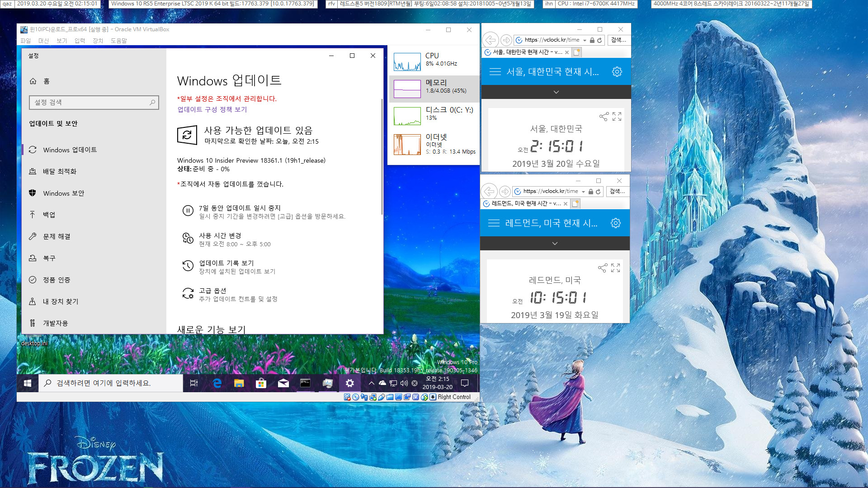Open the guest taskbar clock 오전 2:15
The width and height of the screenshot is (868, 488).
tap(438, 383)
